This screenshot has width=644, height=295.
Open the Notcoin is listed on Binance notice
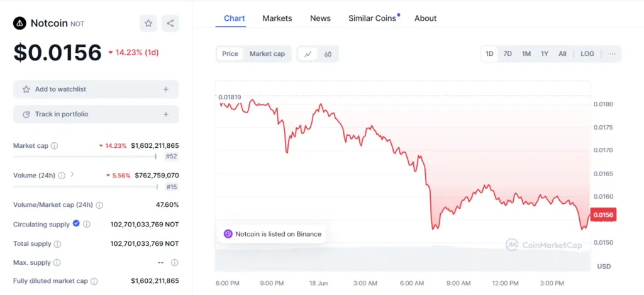tap(272, 234)
